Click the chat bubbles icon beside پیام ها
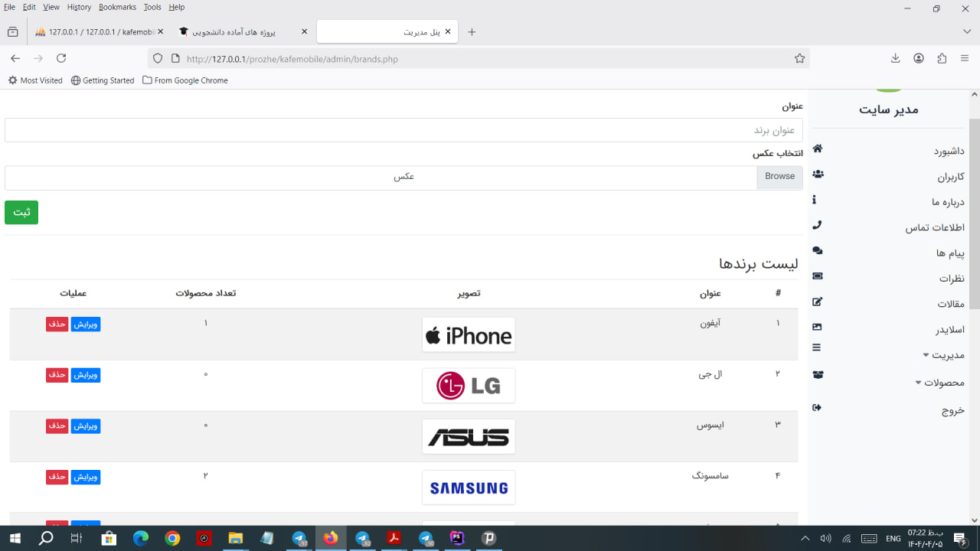 pyautogui.click(x=817, y=251)
